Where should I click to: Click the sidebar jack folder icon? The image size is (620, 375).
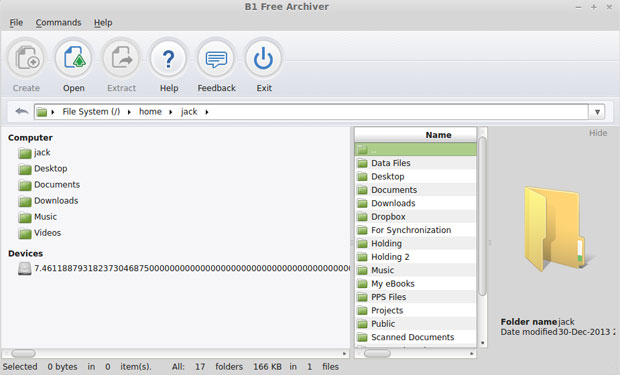coord(25,153)
